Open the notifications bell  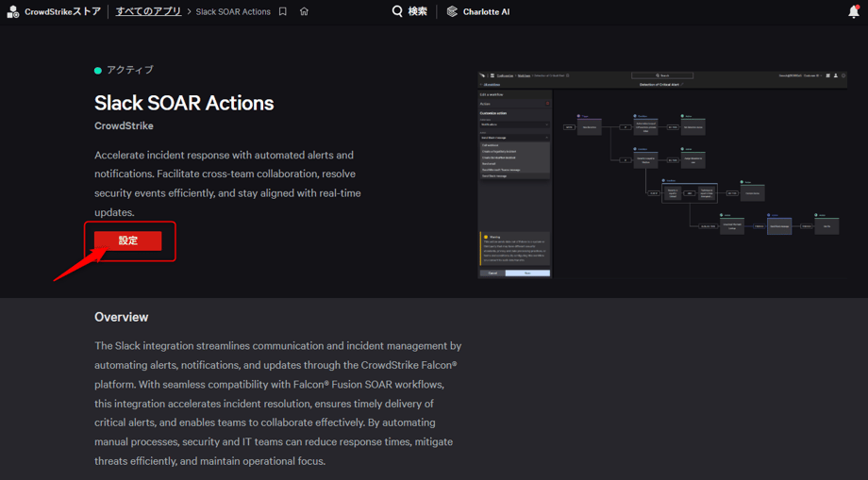[x=854, y=11]
